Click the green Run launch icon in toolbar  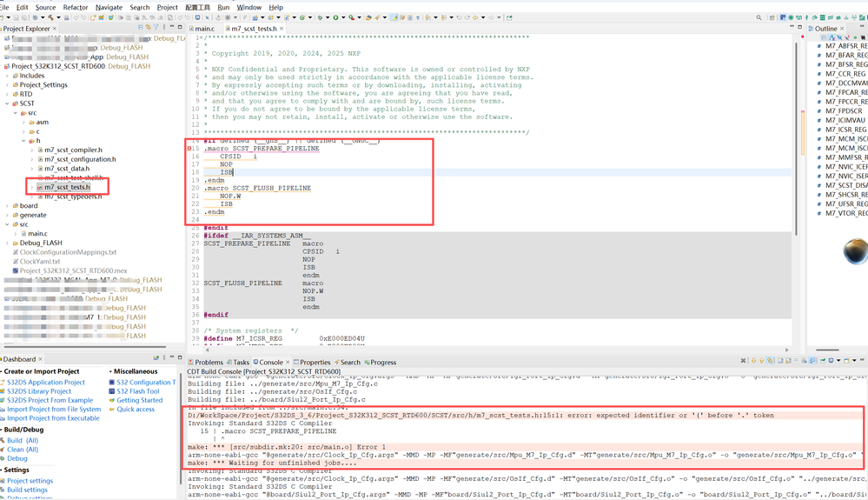tap(335, 17)
